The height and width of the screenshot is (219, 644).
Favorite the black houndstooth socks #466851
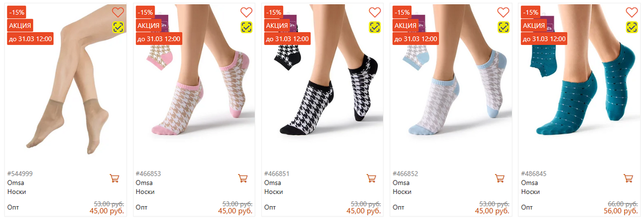click(375, 12)
